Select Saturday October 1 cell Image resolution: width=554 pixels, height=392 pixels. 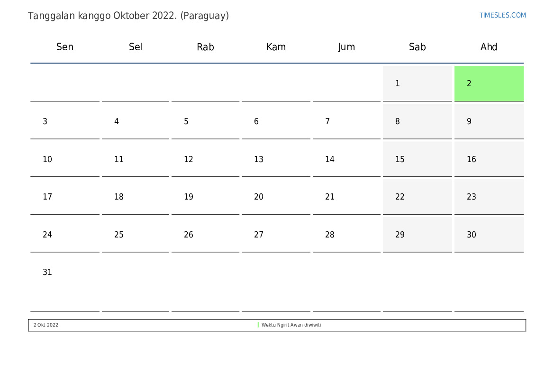tap(417, 83)
